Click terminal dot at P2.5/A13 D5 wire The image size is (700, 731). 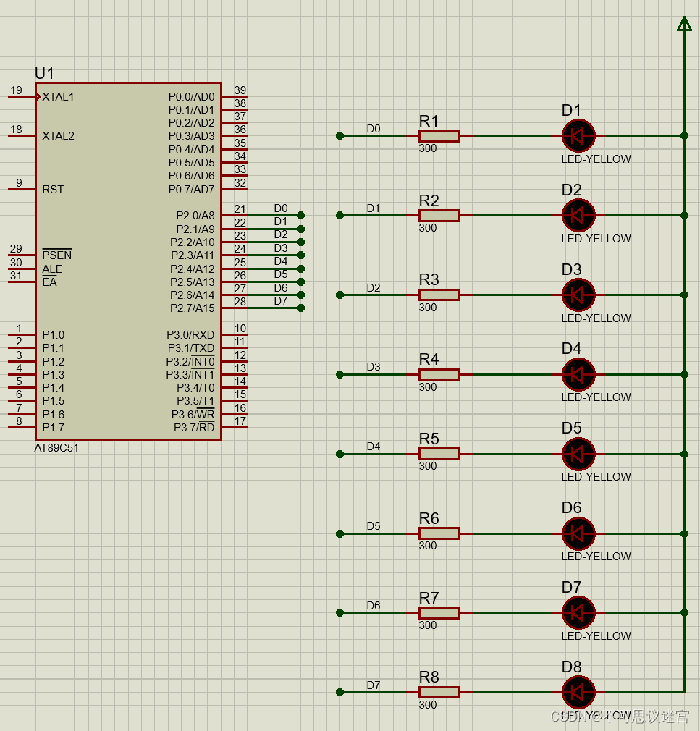point(301,282)
